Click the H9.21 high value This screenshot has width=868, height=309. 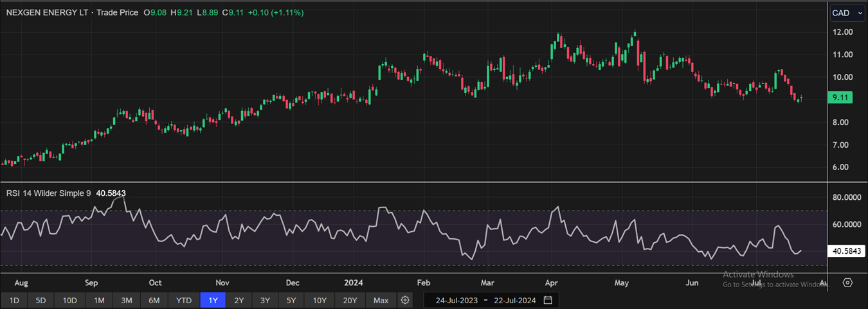(182, 12)
